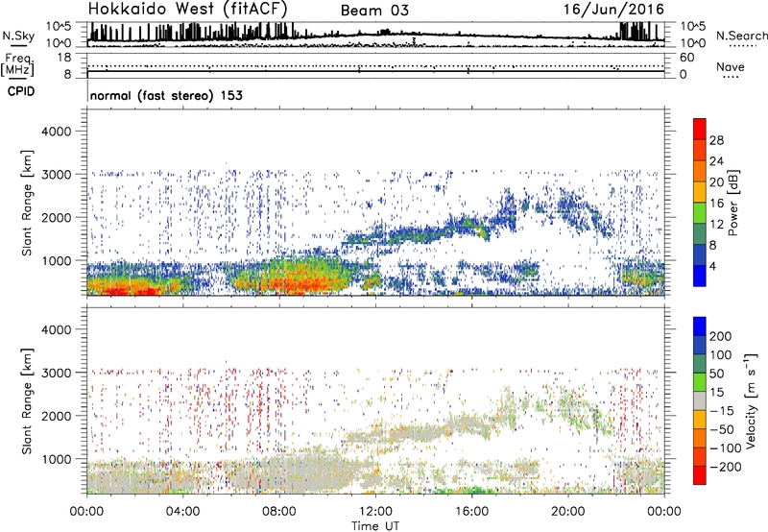Screen dimensions: 768x532
Task: Click the '16:00' time tick label
Action: (471, 512)
